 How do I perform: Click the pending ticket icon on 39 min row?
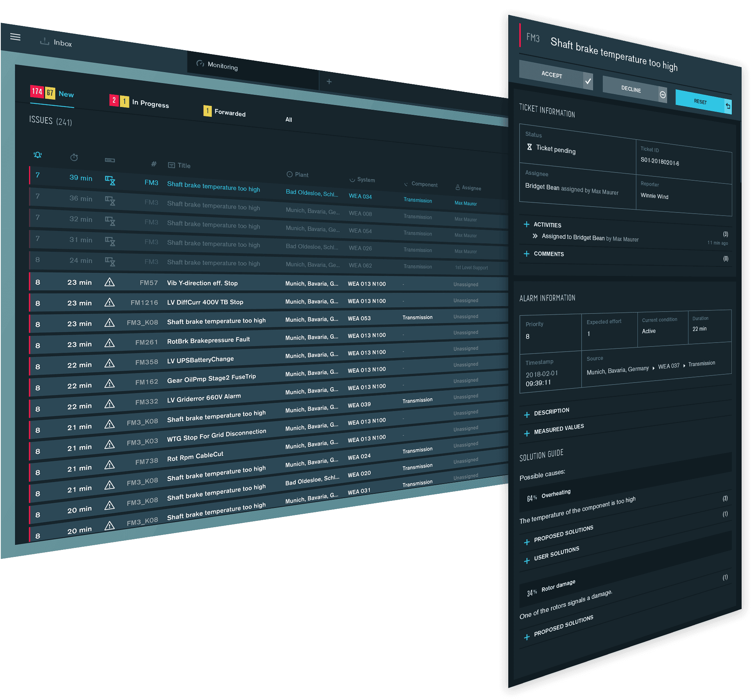110,180
